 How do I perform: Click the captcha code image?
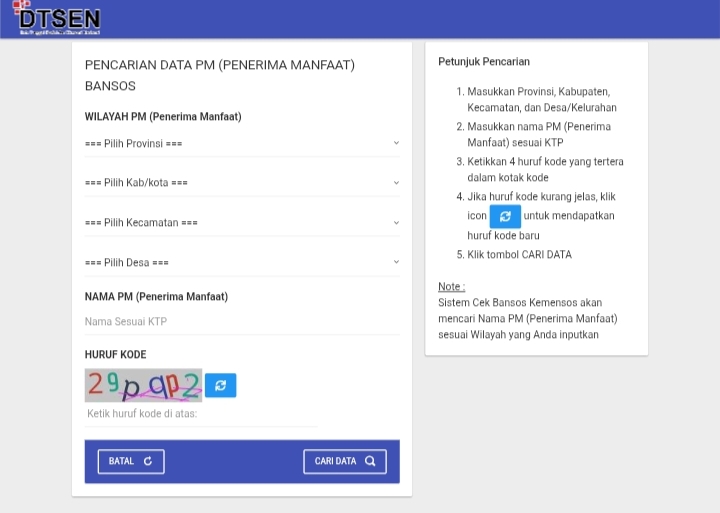tap(143, 385)
